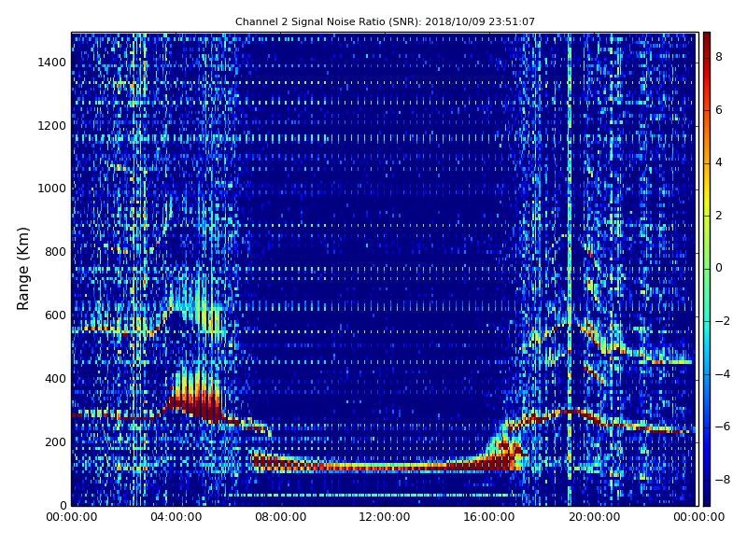
Task: Click the 08:00:00 time axis label
Action: pyautogui.click(x=281, y=517)
